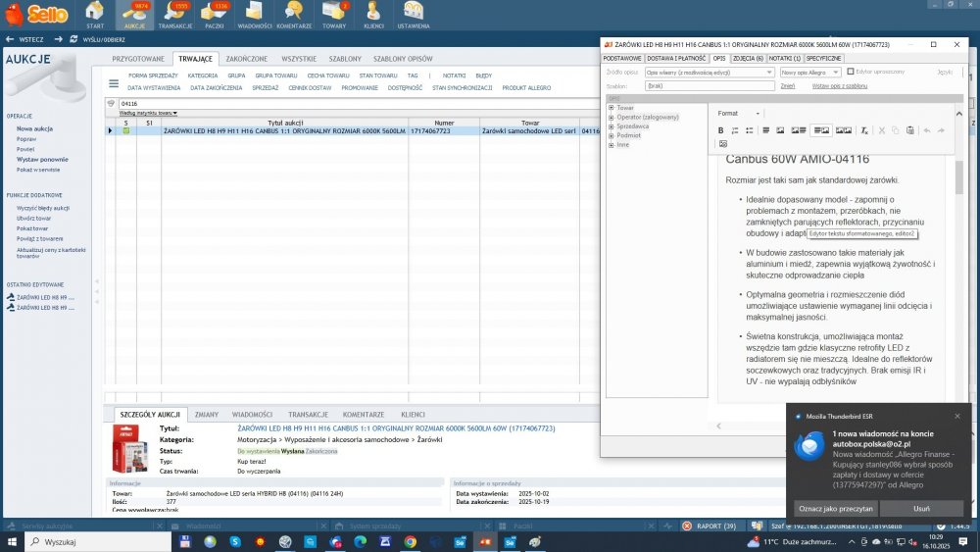The image size is (980, 552).
Task: Click the paste icon in editor toolbar
Action: [x=910, y=130]
